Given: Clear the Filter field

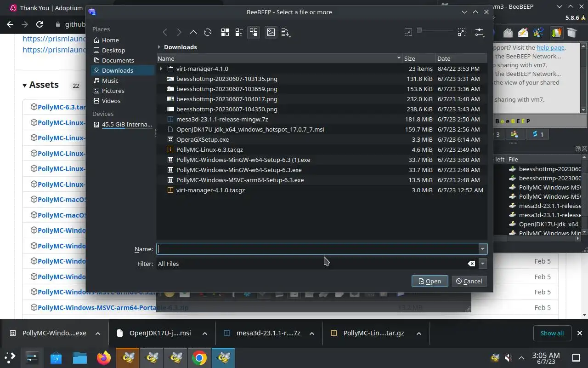Looking at the screenshot, I should click(471, 264).
